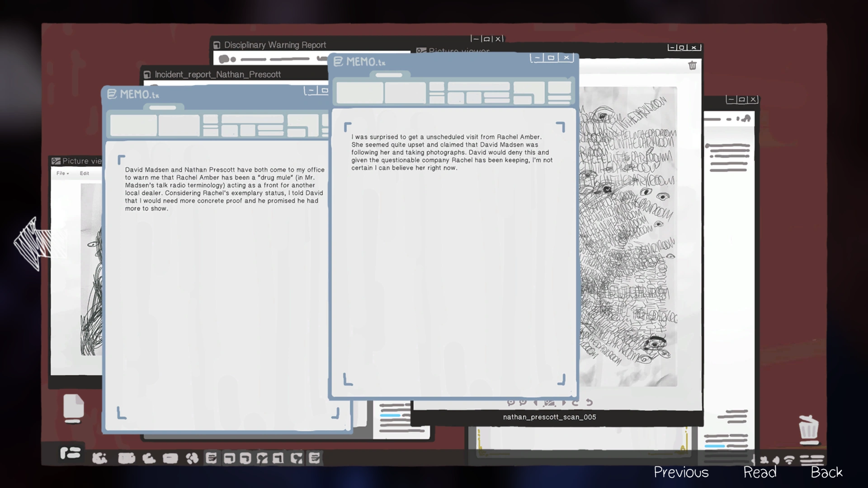The width and height of the screenshot is (868, 488).
Task: Click the nathan_prescott_scan_005 darkroom drawing
Action: point(628,235)
